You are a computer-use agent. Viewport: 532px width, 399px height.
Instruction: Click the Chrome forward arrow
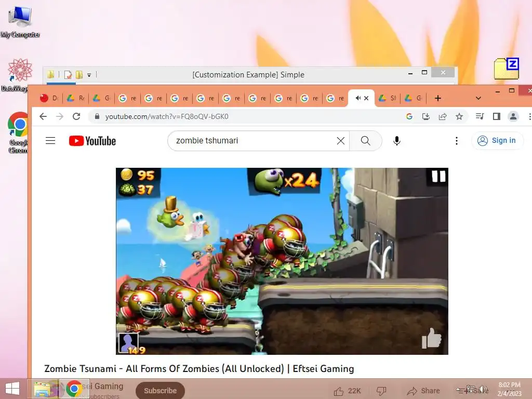tap(60, 116)
